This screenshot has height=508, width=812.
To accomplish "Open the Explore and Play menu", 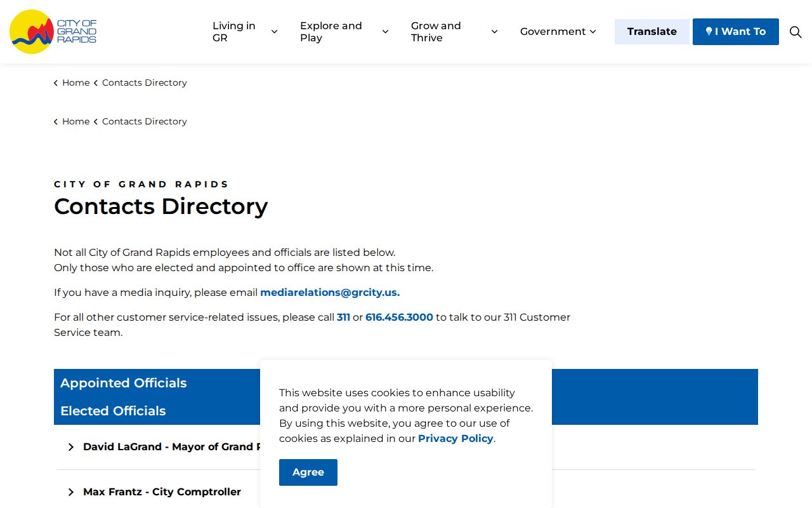I will 331,32.
